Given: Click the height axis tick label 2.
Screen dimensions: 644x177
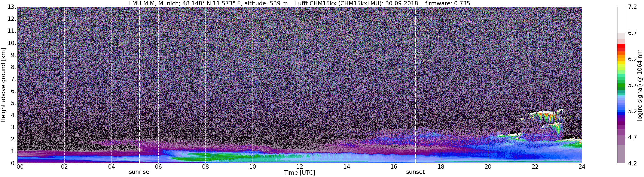Looking at the screenshot, I should click(x=13, y=139).
